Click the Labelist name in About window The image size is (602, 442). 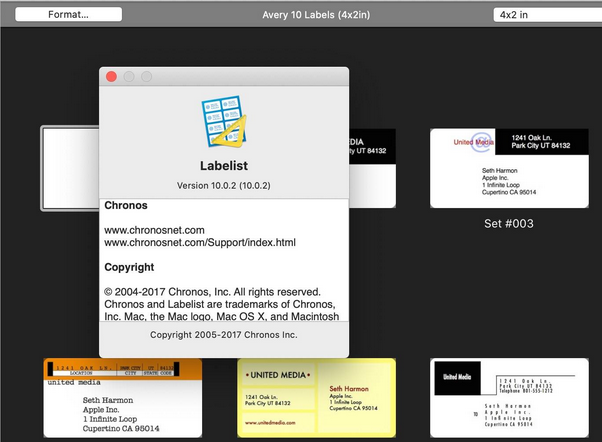point(224,166)
